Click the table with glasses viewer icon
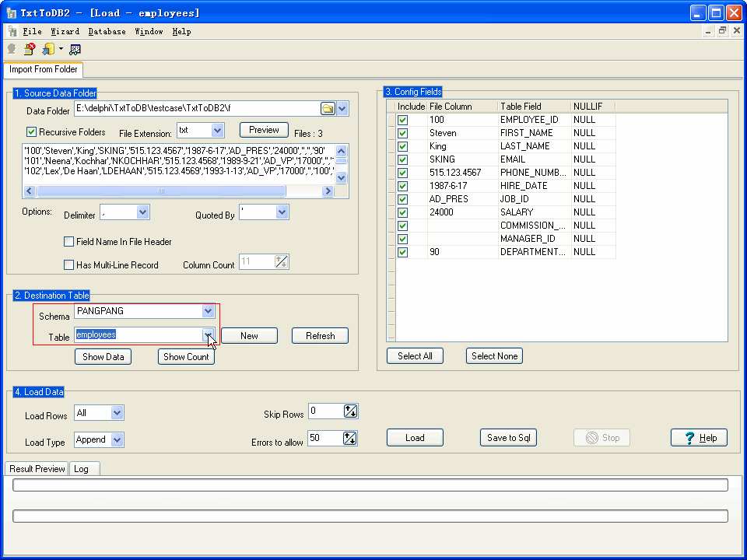 pyautogui.click(x=75, y=48)
